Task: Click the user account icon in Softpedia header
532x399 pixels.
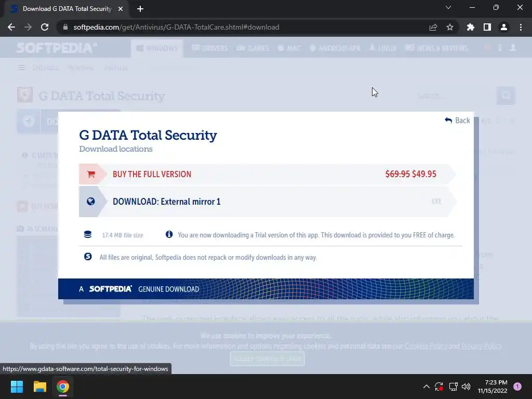Action: (x=513, y=48)
